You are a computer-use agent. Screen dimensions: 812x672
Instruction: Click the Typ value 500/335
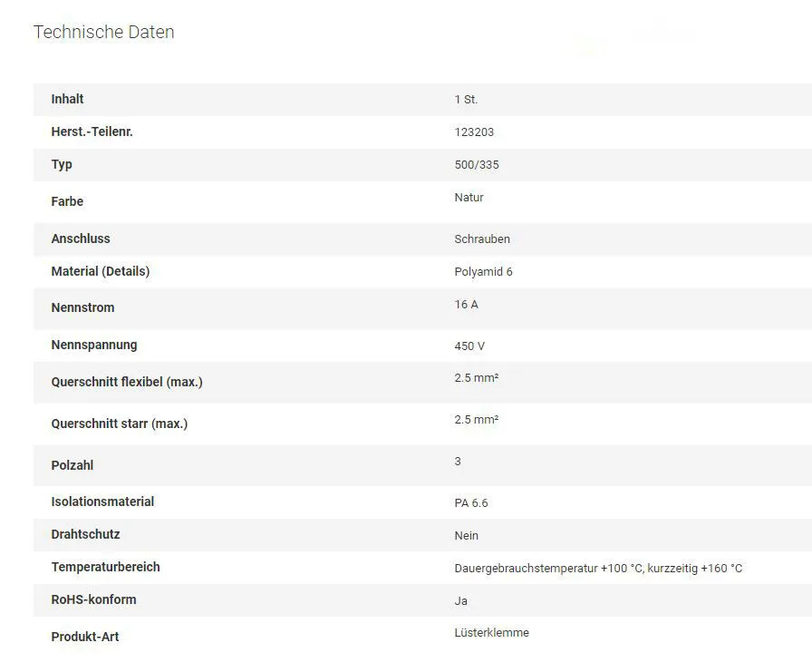pyautogui.click(x=477, y=165)
